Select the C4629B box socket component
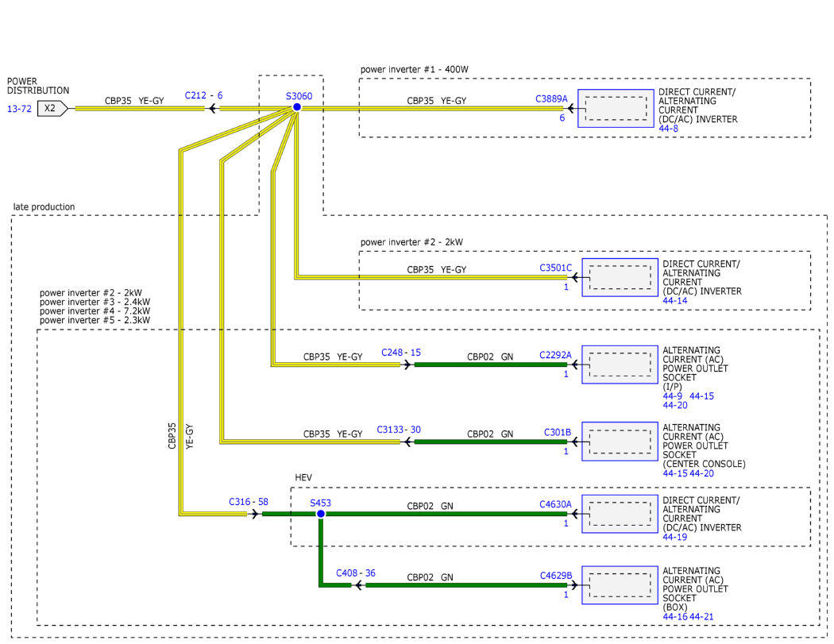The height and width of the screenshot is (644, 834). (620, 585)
